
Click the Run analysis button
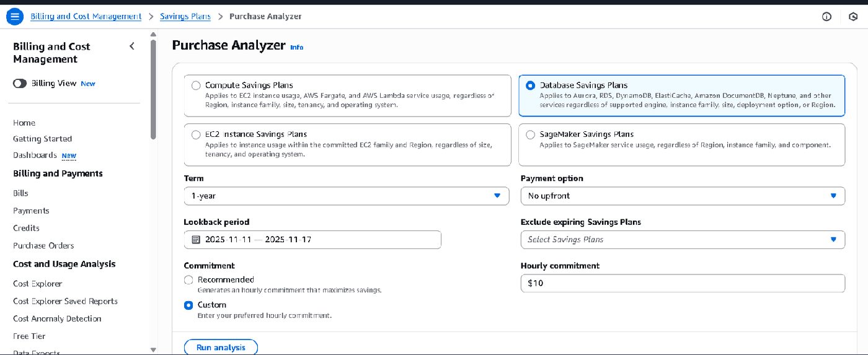221,348
